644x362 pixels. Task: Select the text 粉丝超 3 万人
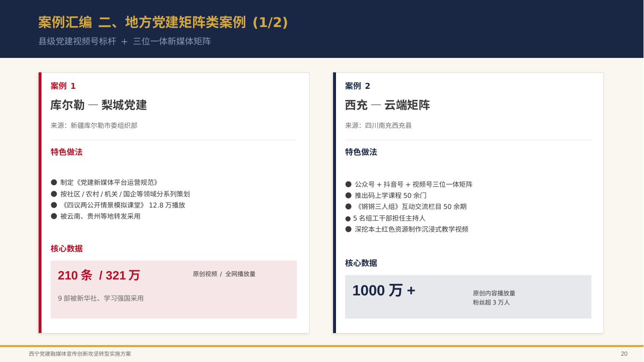click(491, 303)
